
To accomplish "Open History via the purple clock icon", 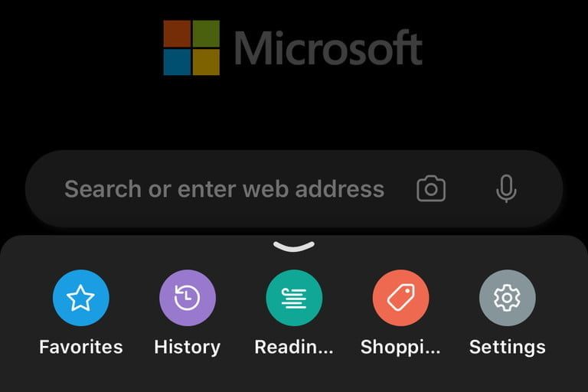I will [x=188, y=298].
